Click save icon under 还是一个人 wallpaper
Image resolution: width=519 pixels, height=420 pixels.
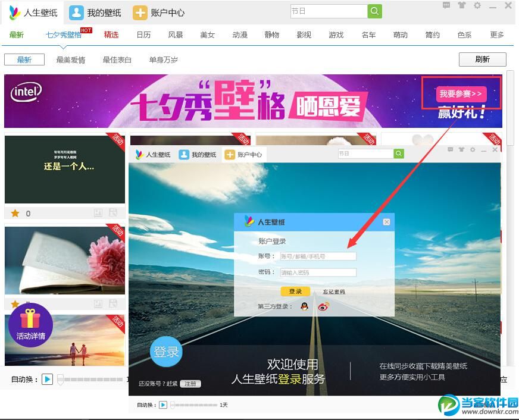[x=113, y=212]
